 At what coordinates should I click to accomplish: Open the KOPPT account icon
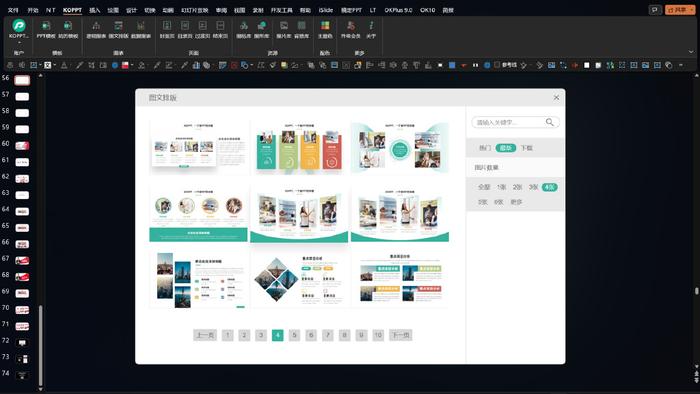[19, 25]
